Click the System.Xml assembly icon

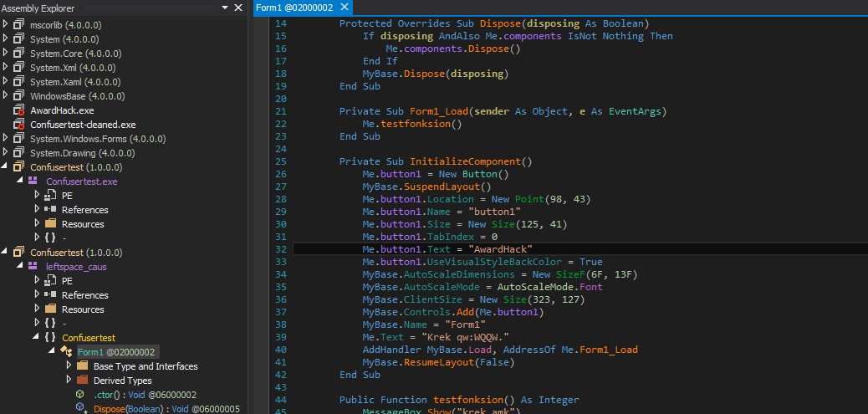[19, 68]
